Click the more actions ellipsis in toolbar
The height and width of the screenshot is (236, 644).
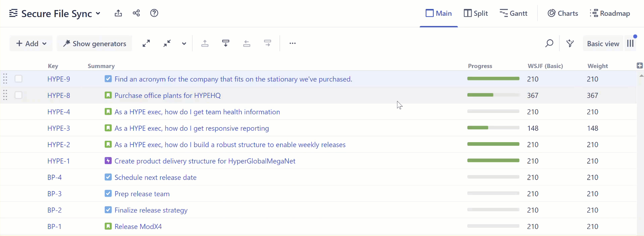point(292,44)
